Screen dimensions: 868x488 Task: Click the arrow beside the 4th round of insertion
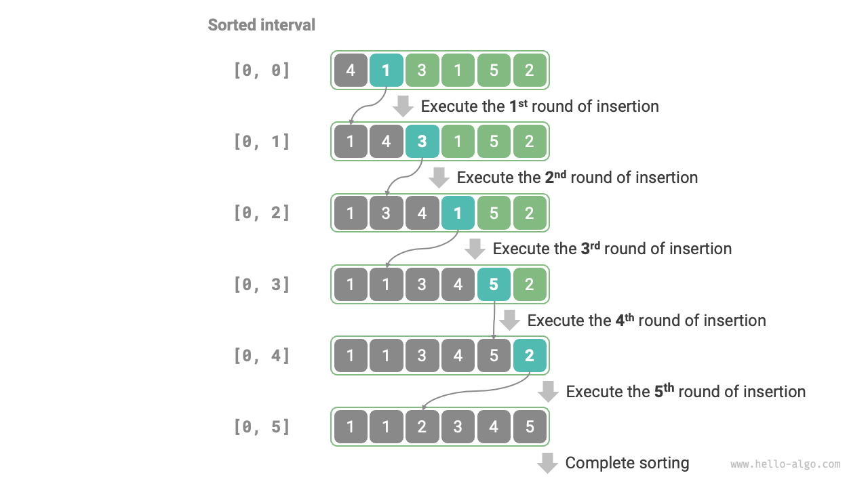tap(509, 320)
